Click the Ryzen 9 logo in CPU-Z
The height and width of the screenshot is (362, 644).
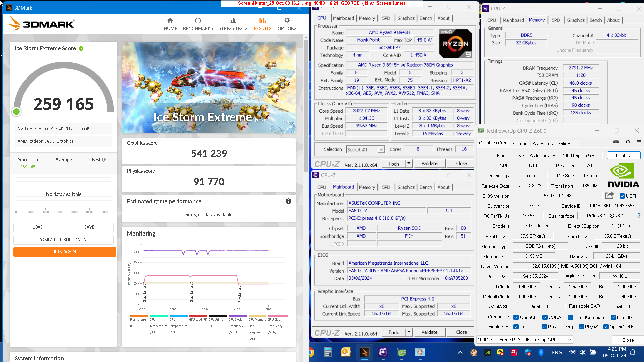(x=455, y=44)
